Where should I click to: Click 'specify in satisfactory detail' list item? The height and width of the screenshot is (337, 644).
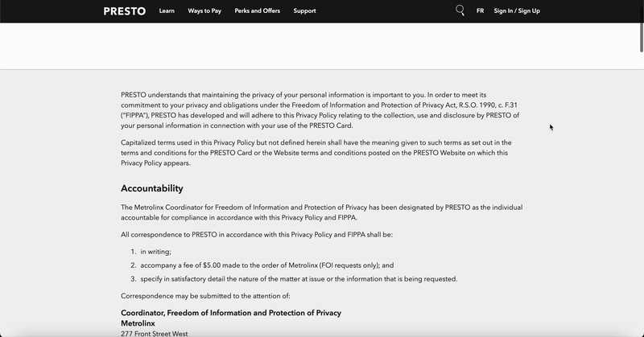pos(299,279)
